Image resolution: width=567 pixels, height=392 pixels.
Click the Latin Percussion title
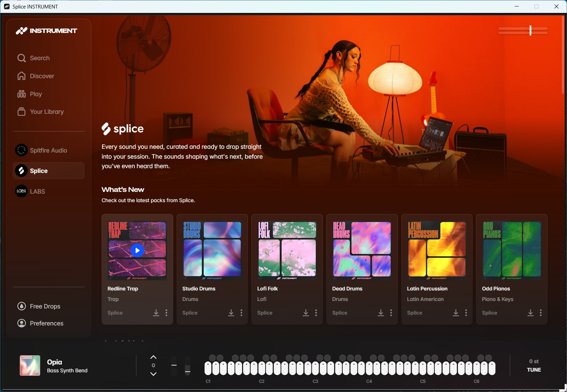click(427, 289)
